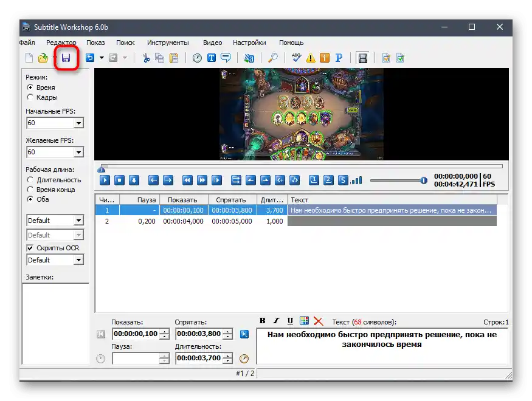Open the magnifier Search tool

click(273, 58)
